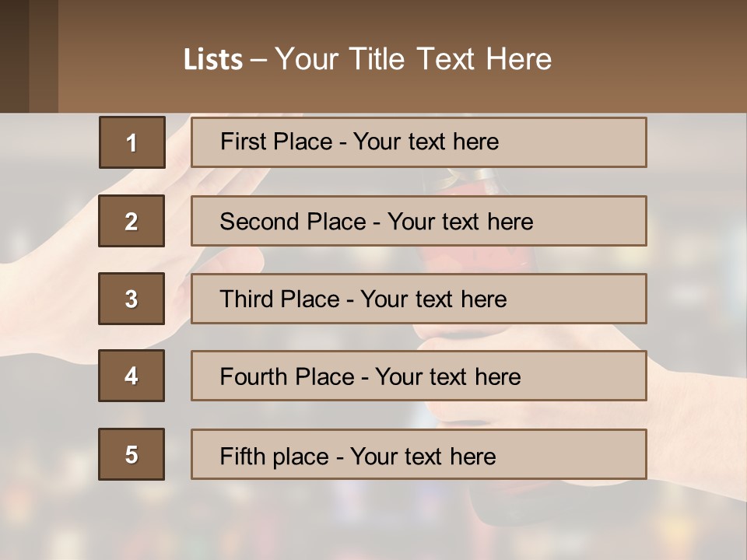The image size is (747, 560).
Task: Select the number 4 box
Action: 132,376
